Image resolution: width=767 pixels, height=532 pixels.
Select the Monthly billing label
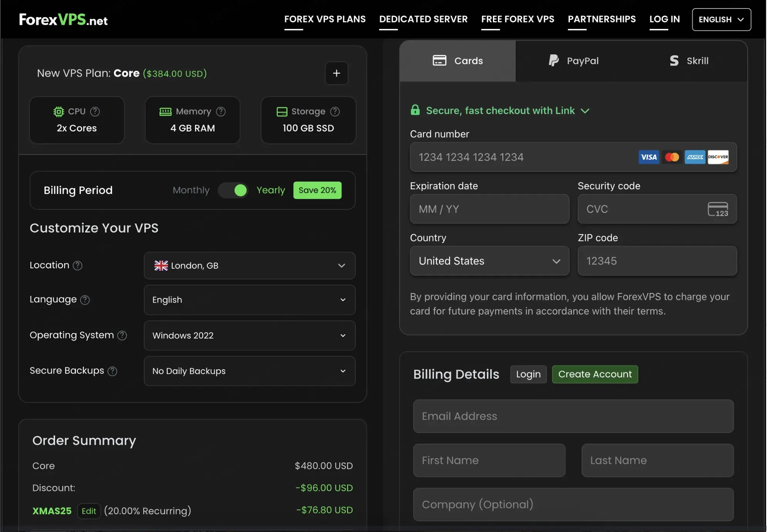[191, 190]
